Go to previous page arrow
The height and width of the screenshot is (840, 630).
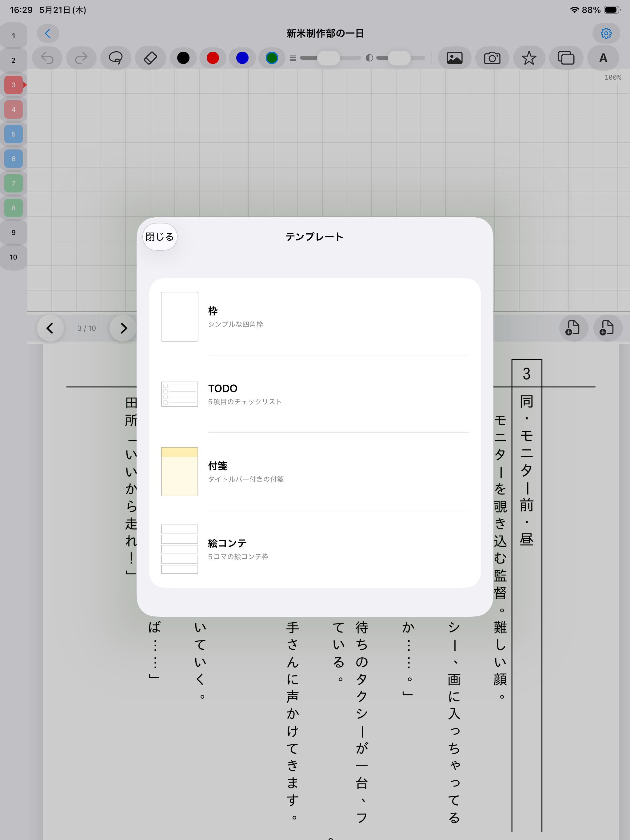point(50,328)
